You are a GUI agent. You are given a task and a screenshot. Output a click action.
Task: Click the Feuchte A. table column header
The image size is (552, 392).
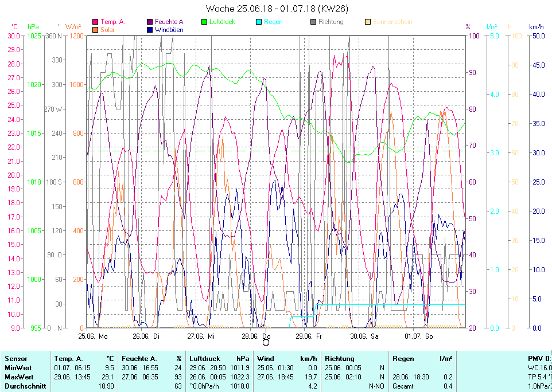pos(139,359)
